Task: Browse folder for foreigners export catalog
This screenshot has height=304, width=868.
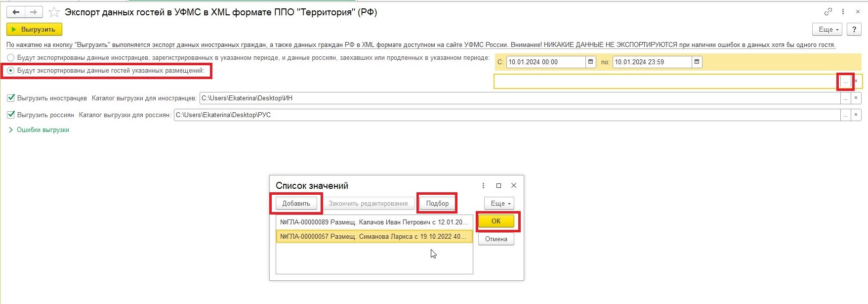Action: [x=845, y=98]
